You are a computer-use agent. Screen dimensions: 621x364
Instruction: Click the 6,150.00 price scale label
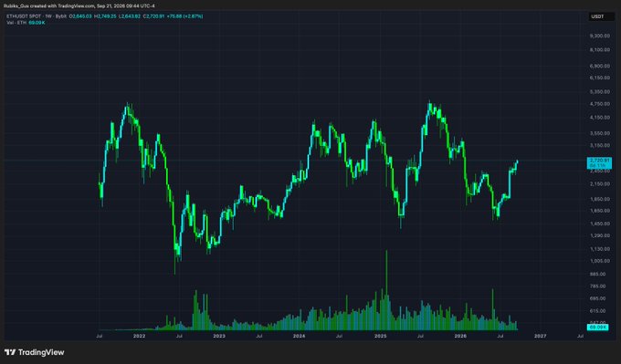600,78
